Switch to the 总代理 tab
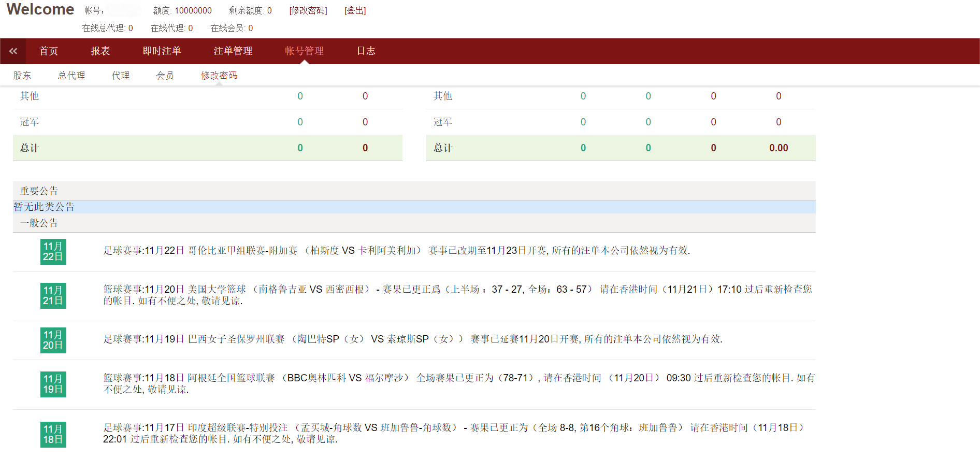The image size is (980, 458). tap(71, 76)
